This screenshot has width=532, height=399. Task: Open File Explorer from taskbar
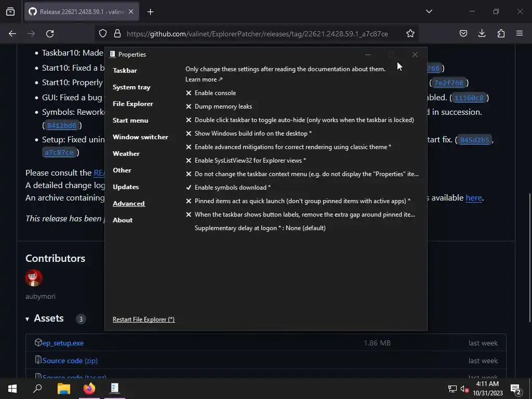(x=64, y=389)
